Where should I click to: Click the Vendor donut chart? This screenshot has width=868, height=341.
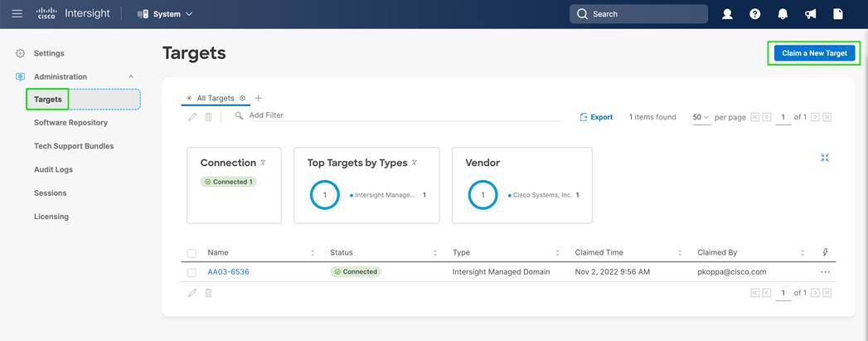tap(482, 195)
